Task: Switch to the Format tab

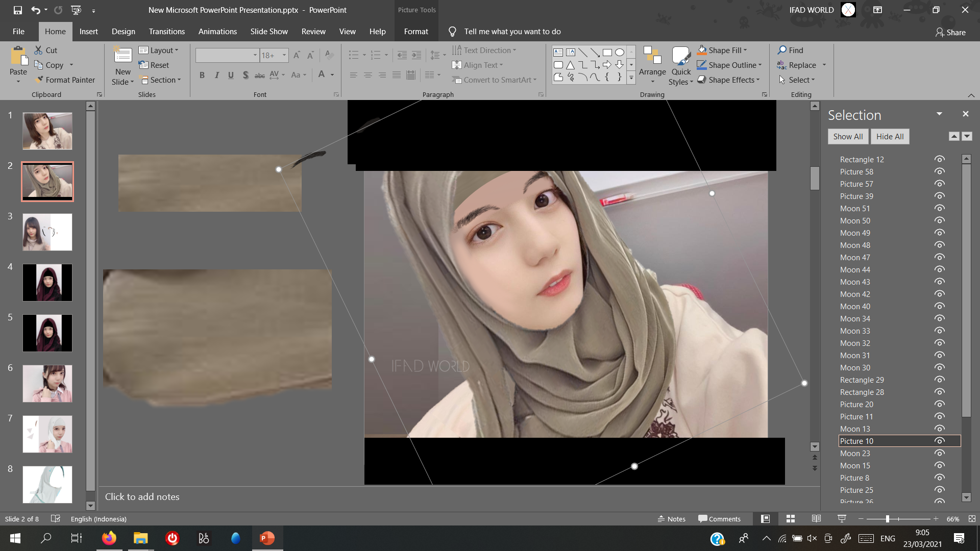Action: point(416,32)
